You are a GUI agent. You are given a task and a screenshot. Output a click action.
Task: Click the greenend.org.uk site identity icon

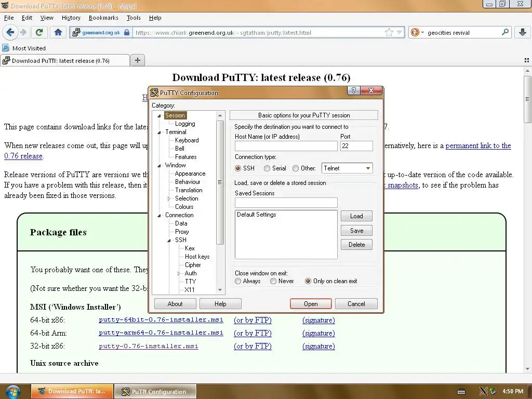pos(76,32)
